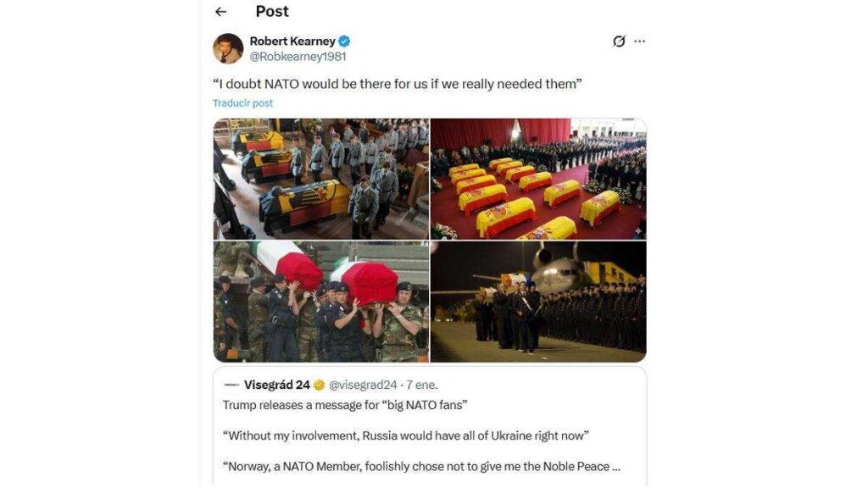Expand the truncated Noble Peace line of the quoted post
Image resolution: width=868 pixels, height=488 pixels.
coord(616,467)
